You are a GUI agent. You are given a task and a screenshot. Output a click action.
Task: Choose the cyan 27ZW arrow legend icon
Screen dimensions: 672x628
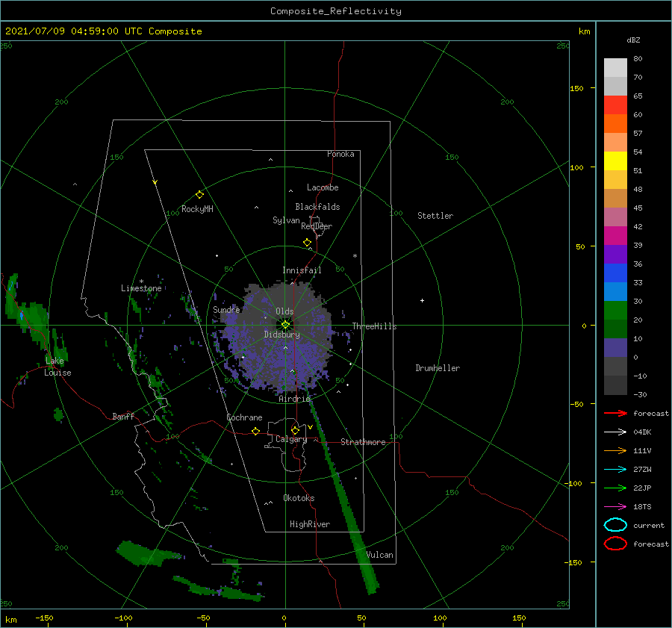point(615,470)
